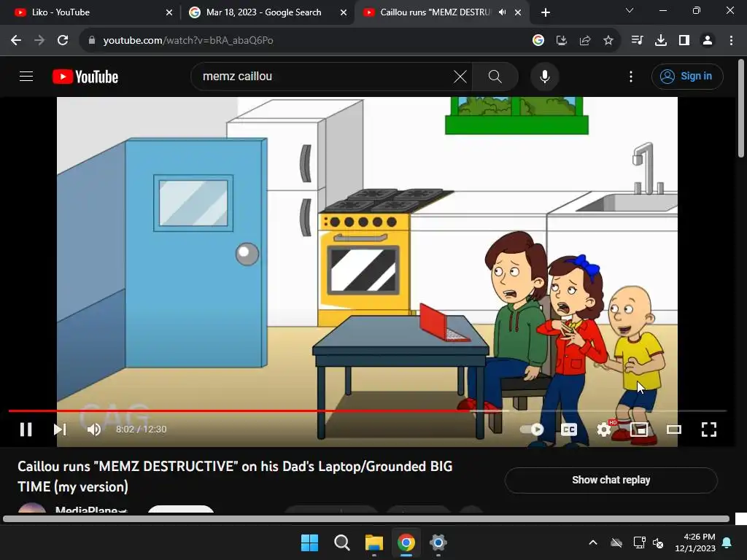This screenshot has height=560, width=747.
Task: Click Show chat replay button
Action: point(611,480)
